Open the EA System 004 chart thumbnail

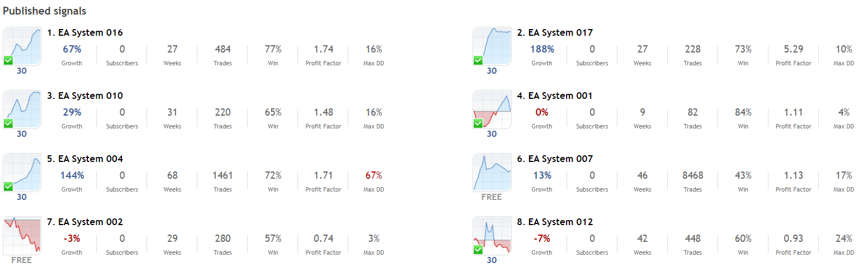coord(22,172)
